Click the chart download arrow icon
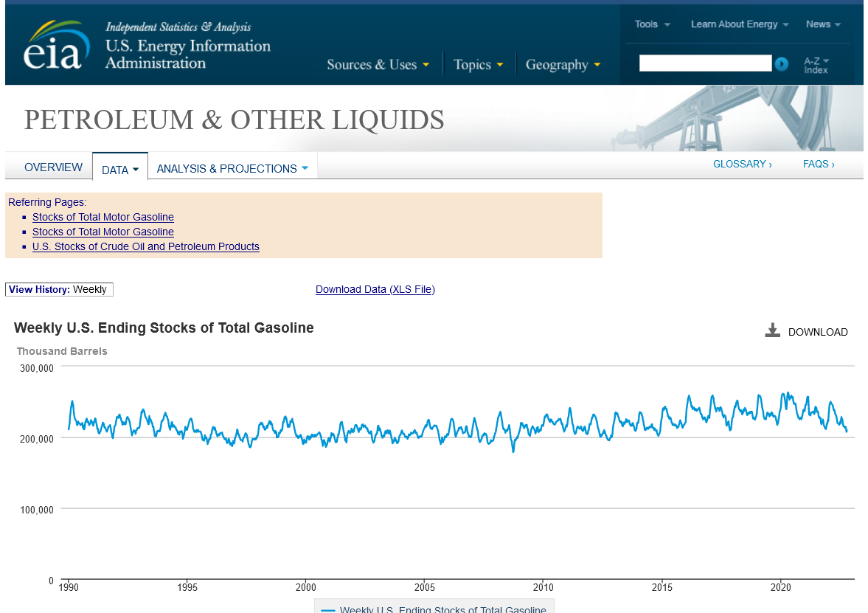The image size is (868, 613). click(772, 330)
